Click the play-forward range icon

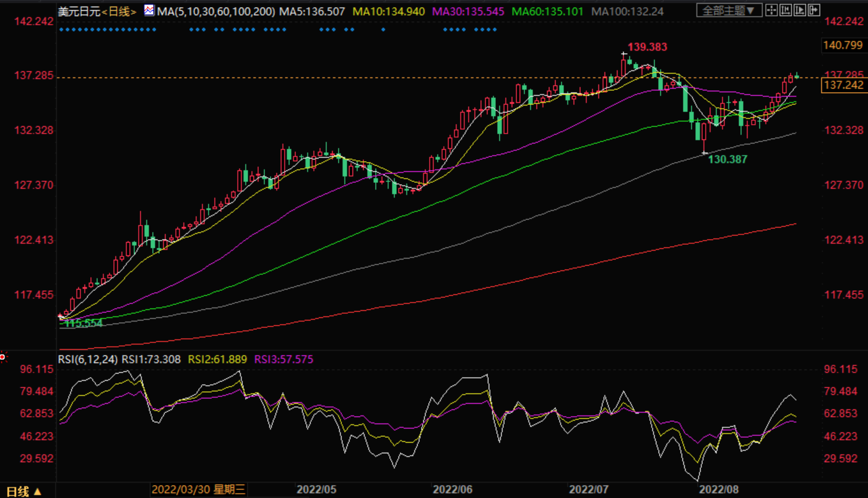click(x=800, y=10)
